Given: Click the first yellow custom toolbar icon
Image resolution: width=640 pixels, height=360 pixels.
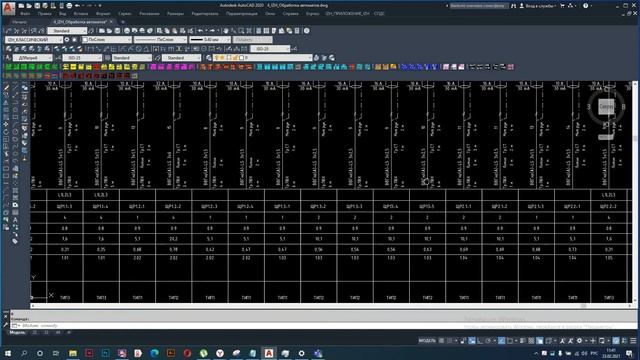Looking at the screenshot, I should point(65,67).
